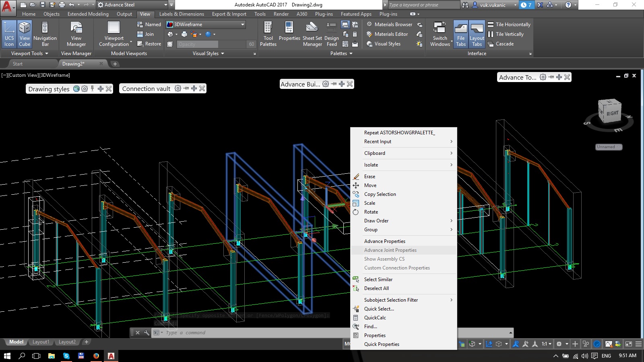644x362 pixels.
Task: Choose Advance Joint Properties from context menu
Action: (390, 250)
